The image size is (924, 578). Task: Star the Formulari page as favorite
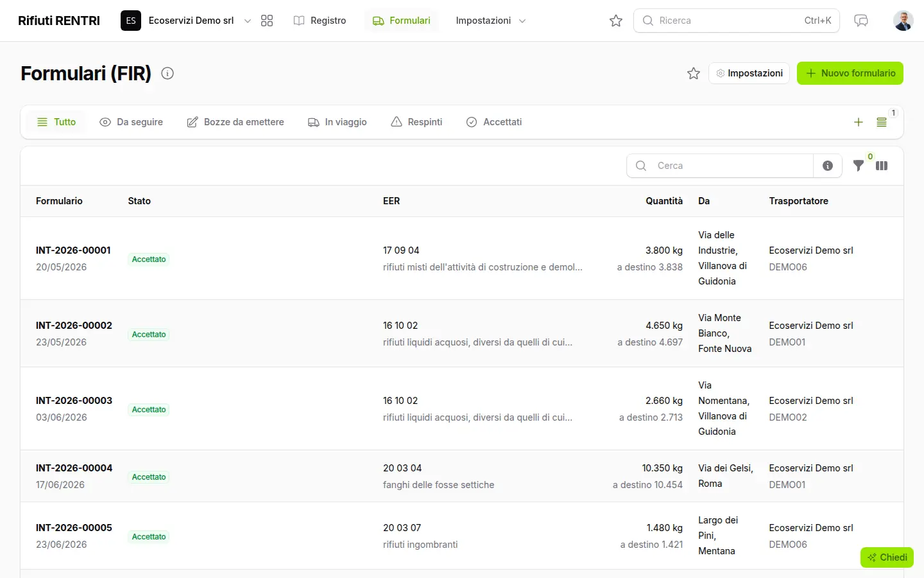pos(694,73)
